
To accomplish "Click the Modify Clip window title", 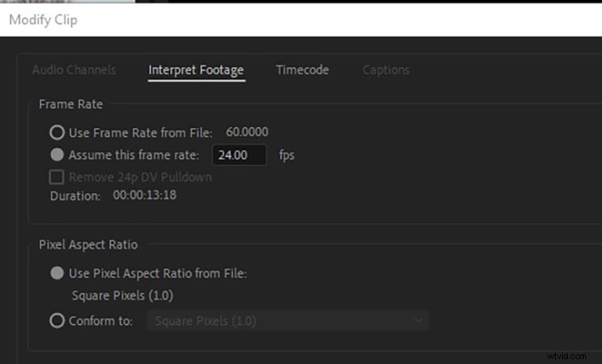I will point(43,20).
